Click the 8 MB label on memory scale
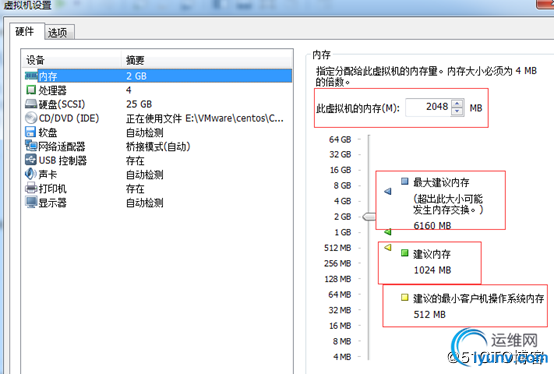Viewport: 554px width, 374px height. (342, 341)
